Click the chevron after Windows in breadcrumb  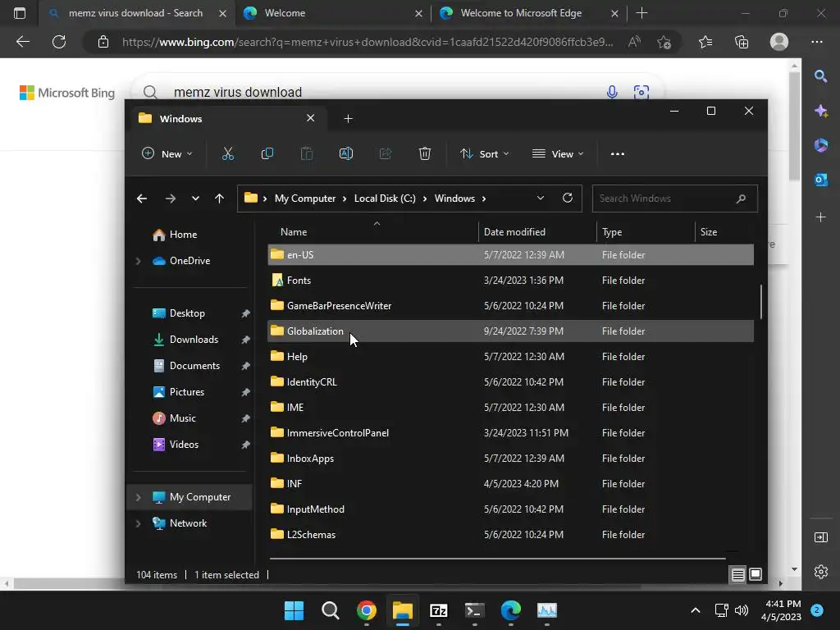coord(484,199)
